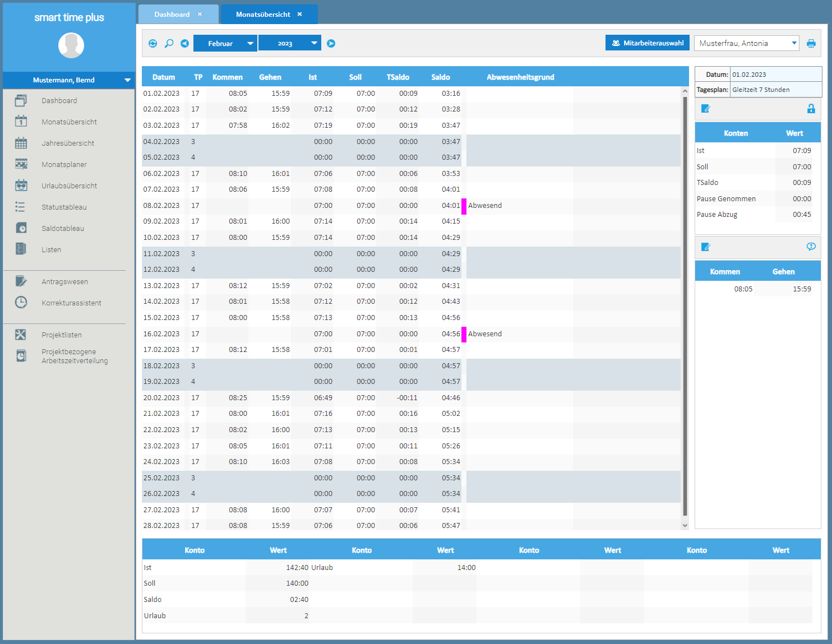This screenshot has width=832, height=644.
Task: Open Urlaubsübersicht from the sidebar
Action: tap(69, 186)
